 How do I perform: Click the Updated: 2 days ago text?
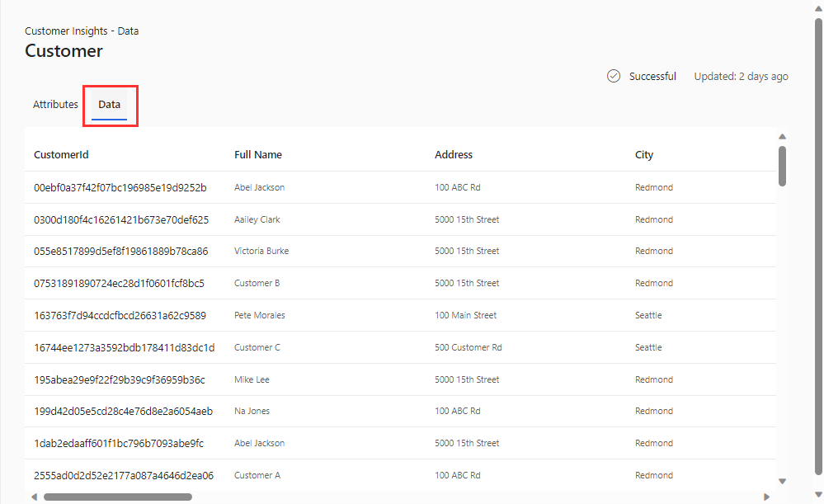coord(741,76)
